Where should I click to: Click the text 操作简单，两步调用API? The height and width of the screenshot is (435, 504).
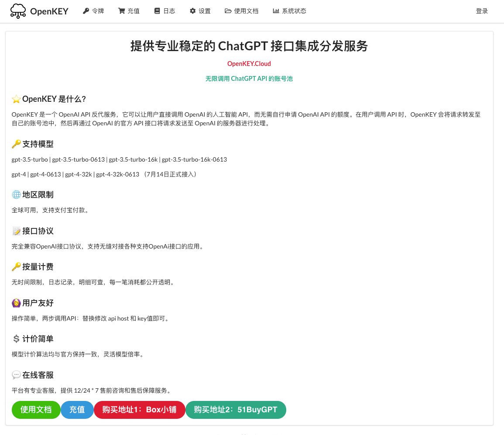44,318
